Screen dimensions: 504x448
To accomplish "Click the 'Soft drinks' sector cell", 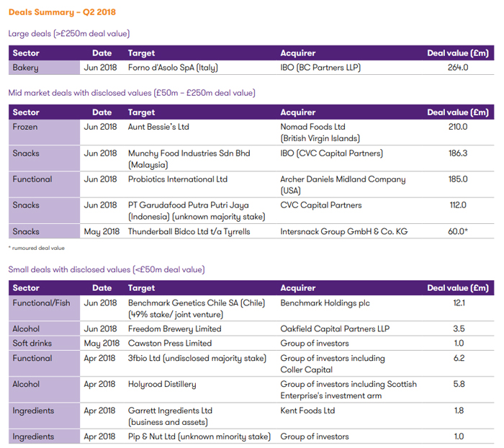I will click(x=44, y=343).
